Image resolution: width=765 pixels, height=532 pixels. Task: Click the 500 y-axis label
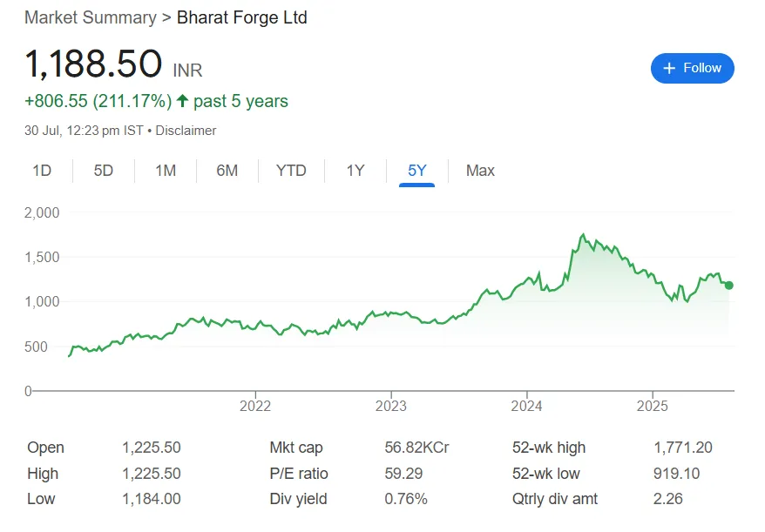click(x=36, y=347)
